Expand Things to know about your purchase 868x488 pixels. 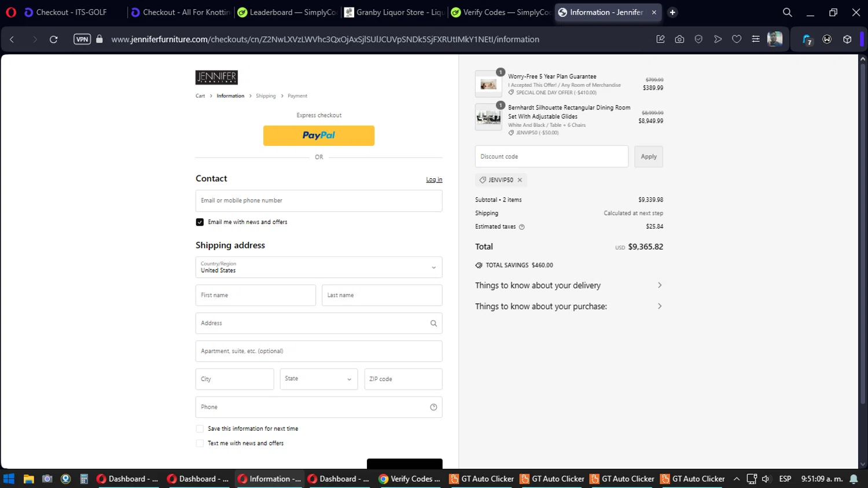coord(569,306)
